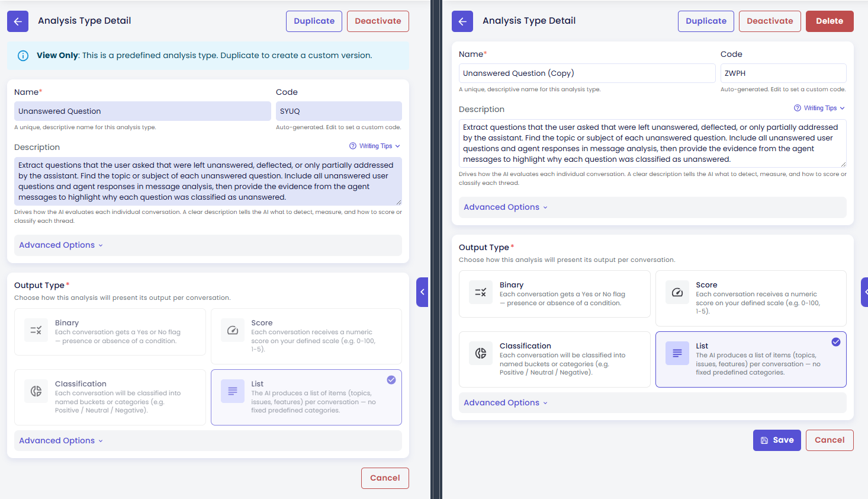Click the Classification icon in left panel

point(36,391)
